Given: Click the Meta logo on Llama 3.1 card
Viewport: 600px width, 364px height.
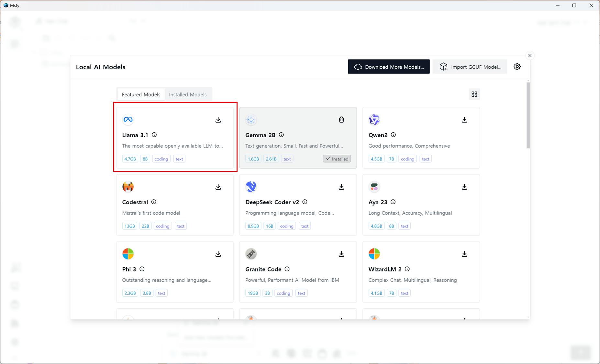Looking at the screenshot, I should pyautogui.click(x=128, y=120).
